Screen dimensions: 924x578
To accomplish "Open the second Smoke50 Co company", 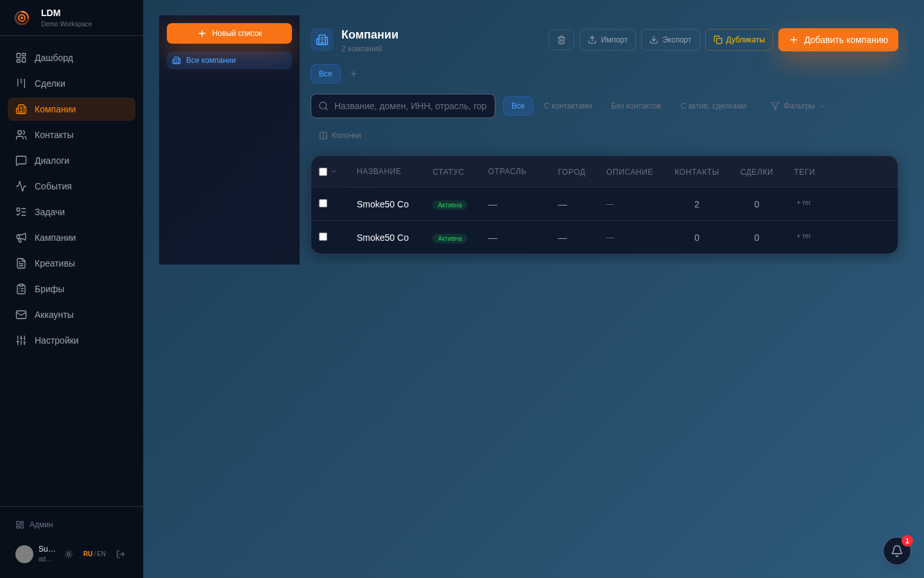I will click(x=382, y=238).
